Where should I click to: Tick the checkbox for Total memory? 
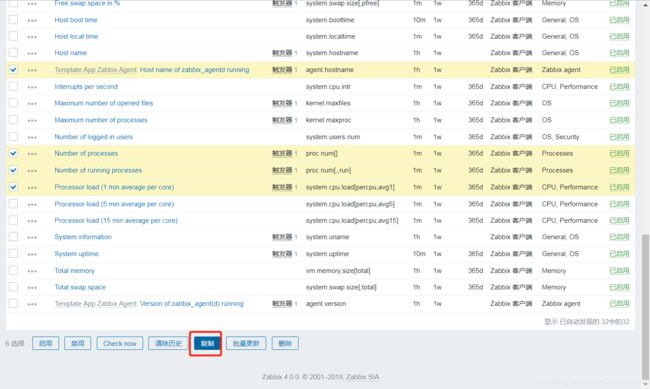tap(13, 270)
